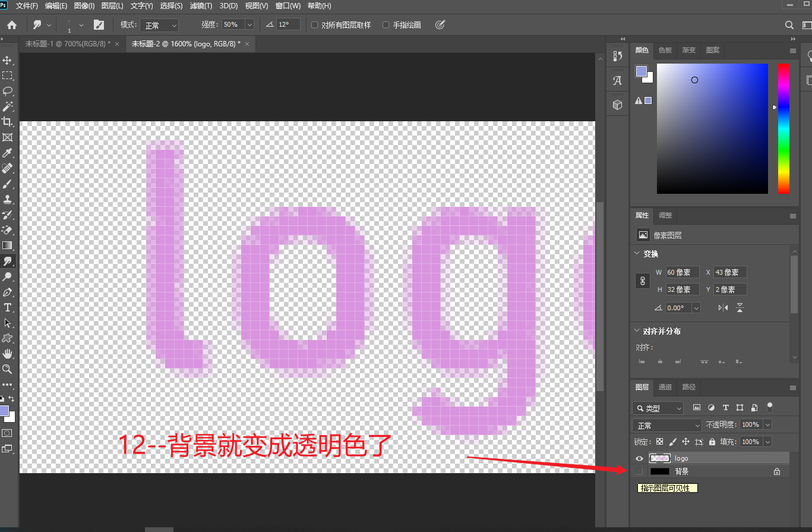Collapse the 对齐并分布 section
The height and width of the screenshot is (532, 812).
[x=637, y=331]
